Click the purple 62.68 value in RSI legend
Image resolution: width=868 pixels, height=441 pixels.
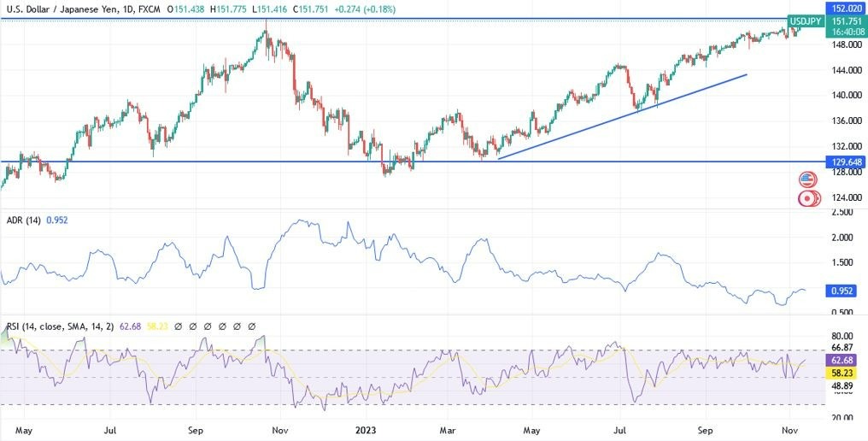click(130, 326)
